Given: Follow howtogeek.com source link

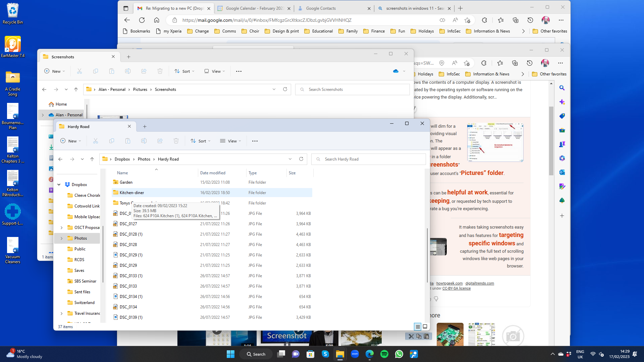Looking at the screenshot, I should 449,283.
